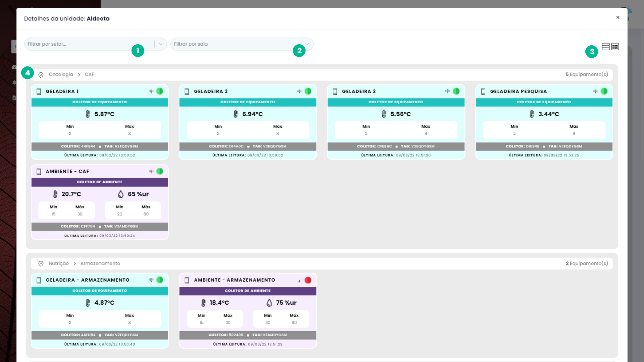
Task: Click the Armazenamento breadcrumb
Action: (x=100, y=263)
